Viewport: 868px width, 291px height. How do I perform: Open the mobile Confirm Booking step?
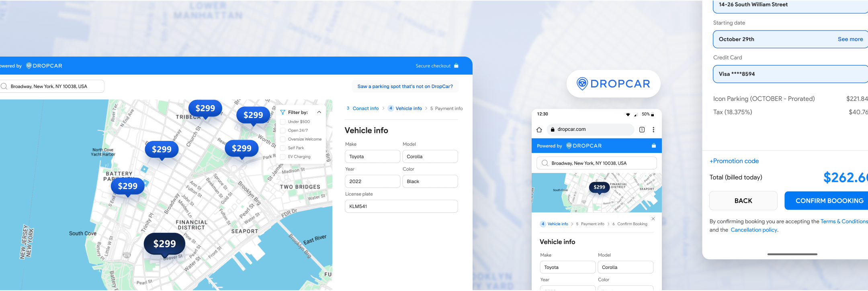coord(630,224)
